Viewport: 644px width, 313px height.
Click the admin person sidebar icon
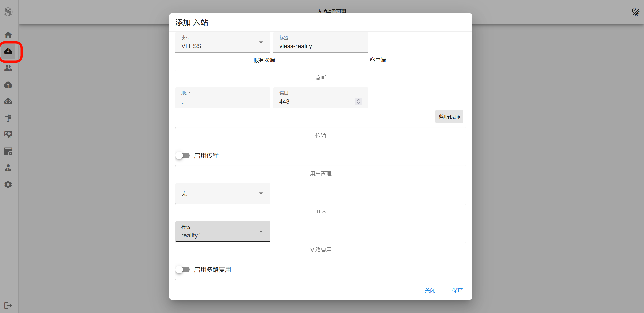(8, 168)
